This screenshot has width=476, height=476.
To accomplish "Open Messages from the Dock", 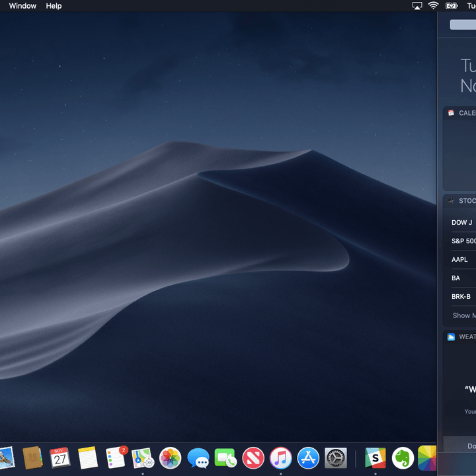I will pos(198,457).
